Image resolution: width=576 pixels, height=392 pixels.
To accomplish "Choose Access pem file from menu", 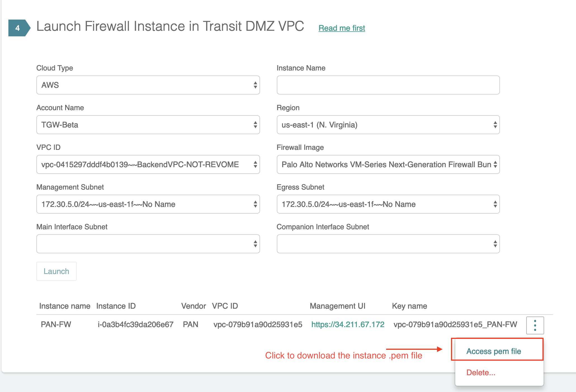I will [494, 351].
